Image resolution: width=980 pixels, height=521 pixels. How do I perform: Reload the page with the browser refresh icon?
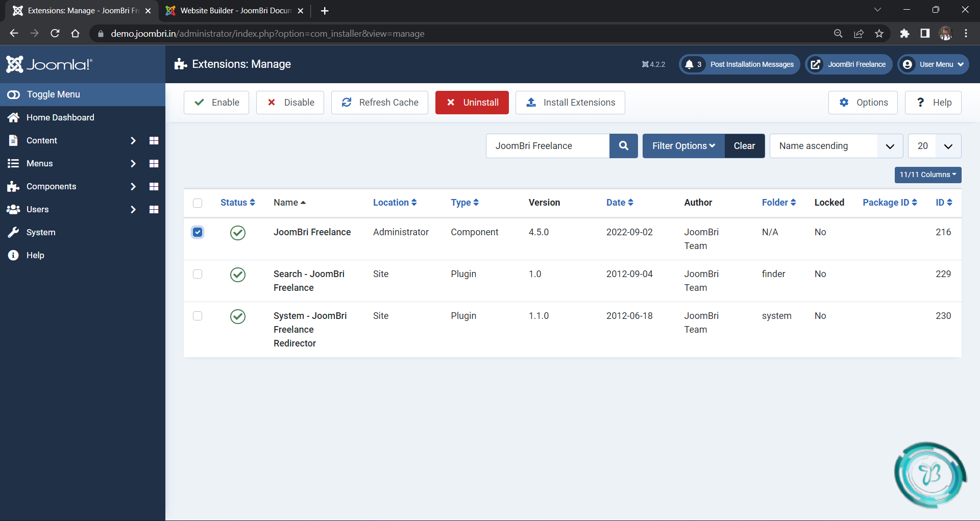tap(55, 34)
